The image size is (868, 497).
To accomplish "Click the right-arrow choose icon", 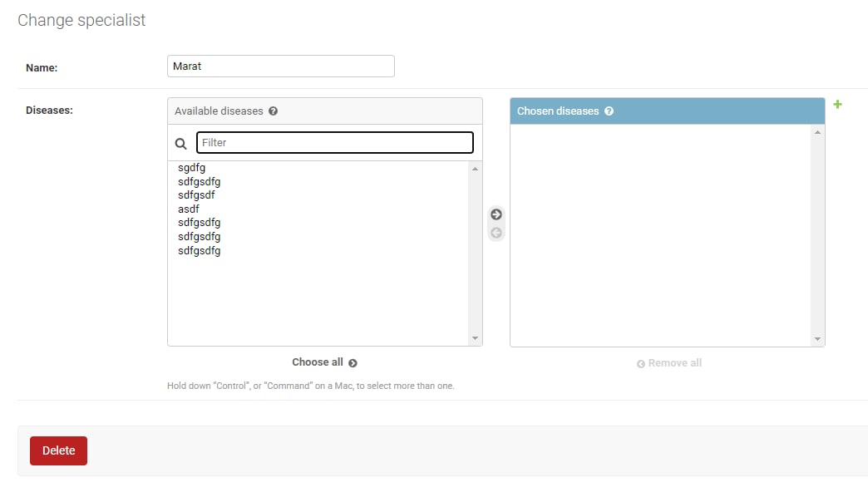I will point(496,214).
